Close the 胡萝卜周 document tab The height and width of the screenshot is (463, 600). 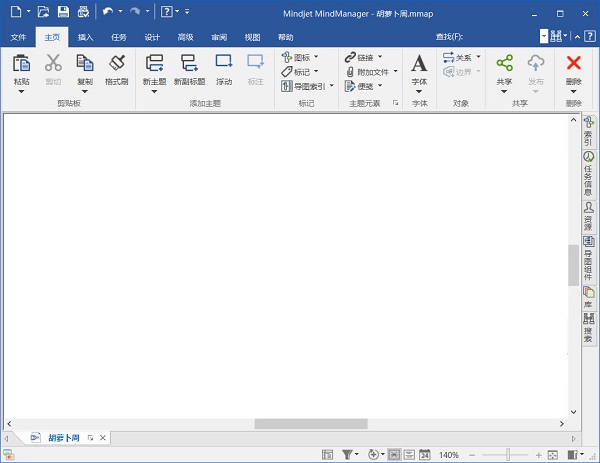(x=103, y=438)
